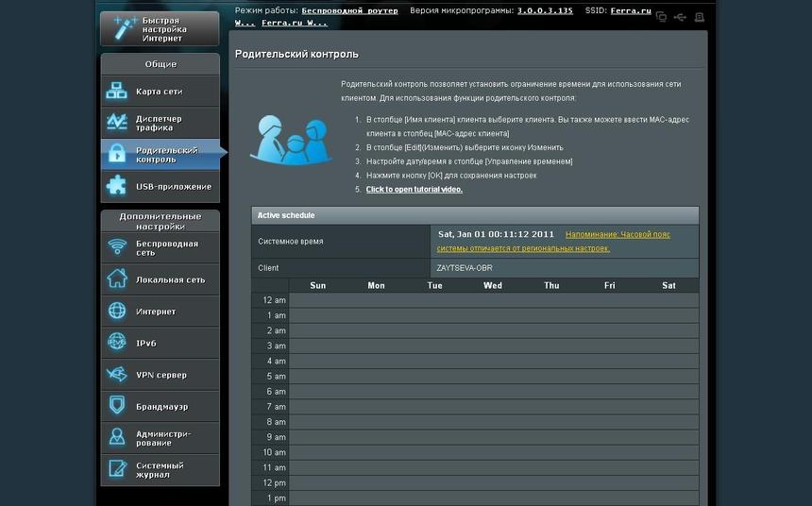Open Быстрая настройка Интернет wizard
Image resolution: width=812 pixels, height=506 pixels.
(160, 28)
